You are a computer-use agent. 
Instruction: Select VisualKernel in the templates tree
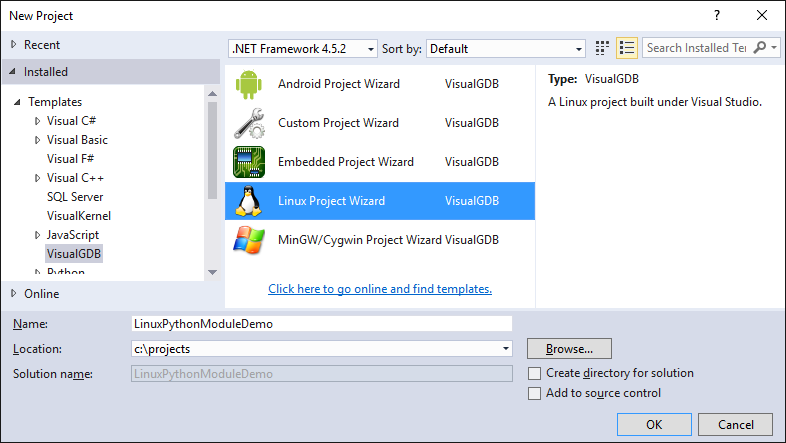79,216
